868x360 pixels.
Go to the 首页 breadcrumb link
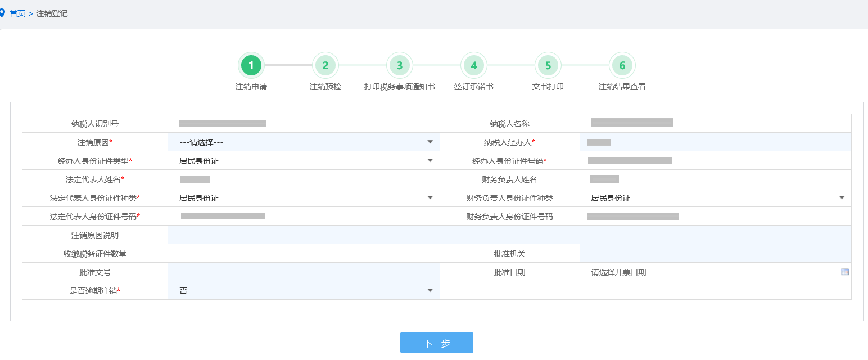point(17,13)
